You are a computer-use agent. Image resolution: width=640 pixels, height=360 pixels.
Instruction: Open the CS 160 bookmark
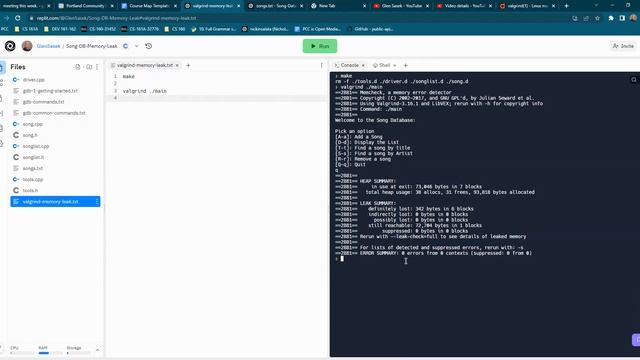point(175,29)
